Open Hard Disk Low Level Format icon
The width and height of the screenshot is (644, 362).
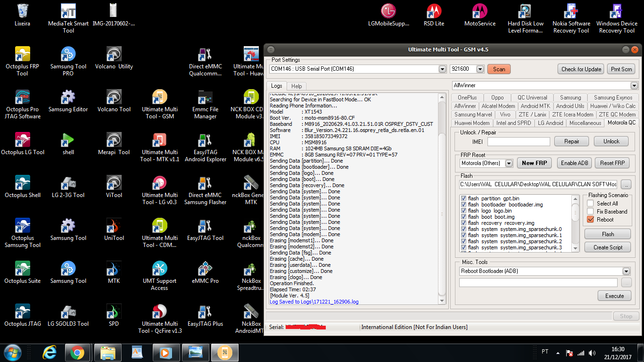coord(526,19)
